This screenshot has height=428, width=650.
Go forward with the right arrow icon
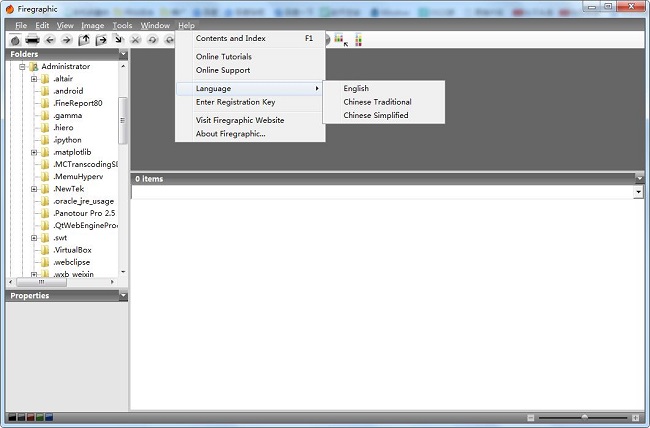coord(66,40)
